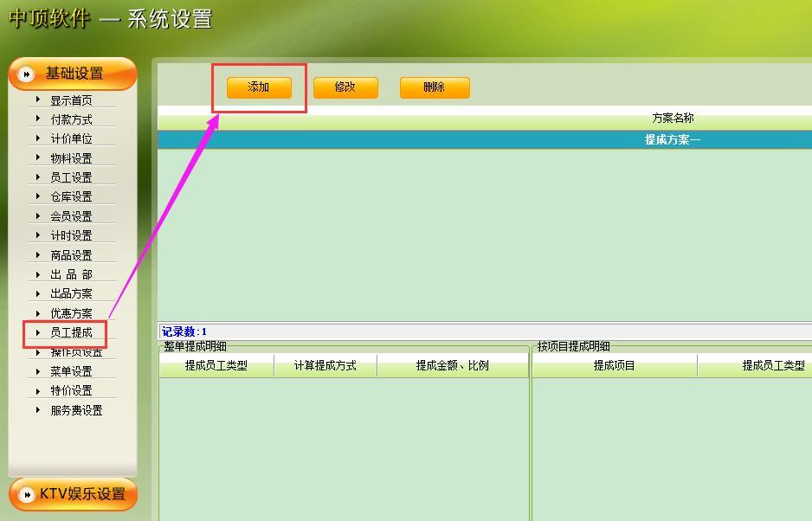Click the arrow bullet beside 优惠方案

(x=38, y=312)
